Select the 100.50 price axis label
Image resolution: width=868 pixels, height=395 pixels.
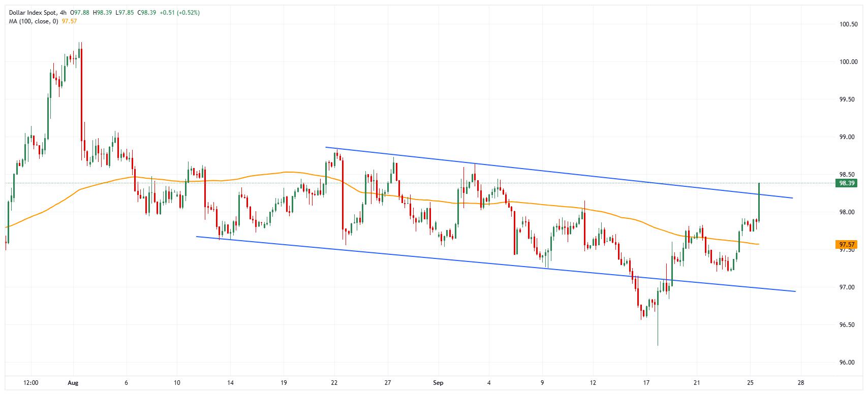pyautogui.click(x=849, y=24)
